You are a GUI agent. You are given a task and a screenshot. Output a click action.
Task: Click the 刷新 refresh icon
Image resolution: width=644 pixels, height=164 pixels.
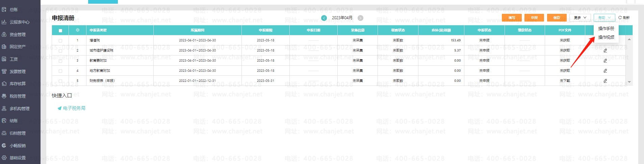[620, 18]
